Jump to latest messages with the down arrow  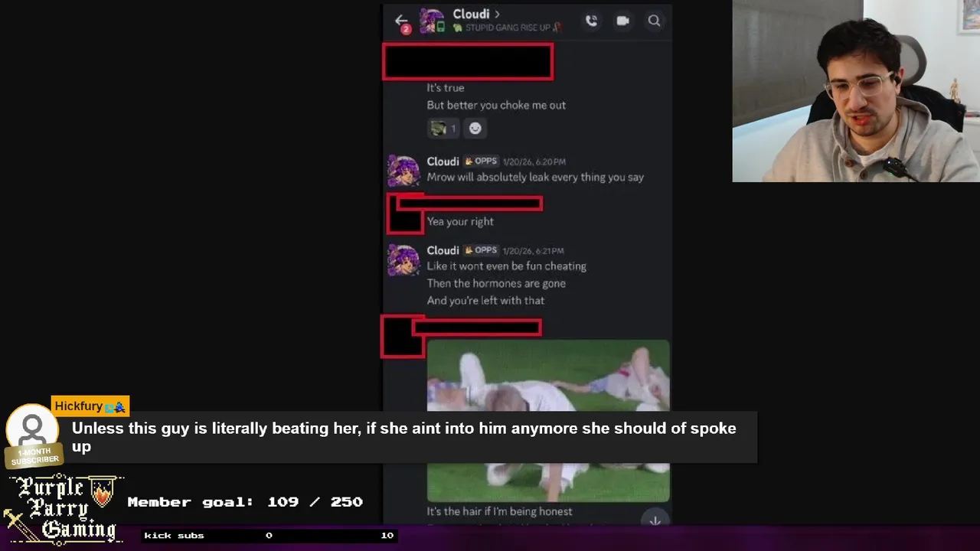[x=655, y=520]
